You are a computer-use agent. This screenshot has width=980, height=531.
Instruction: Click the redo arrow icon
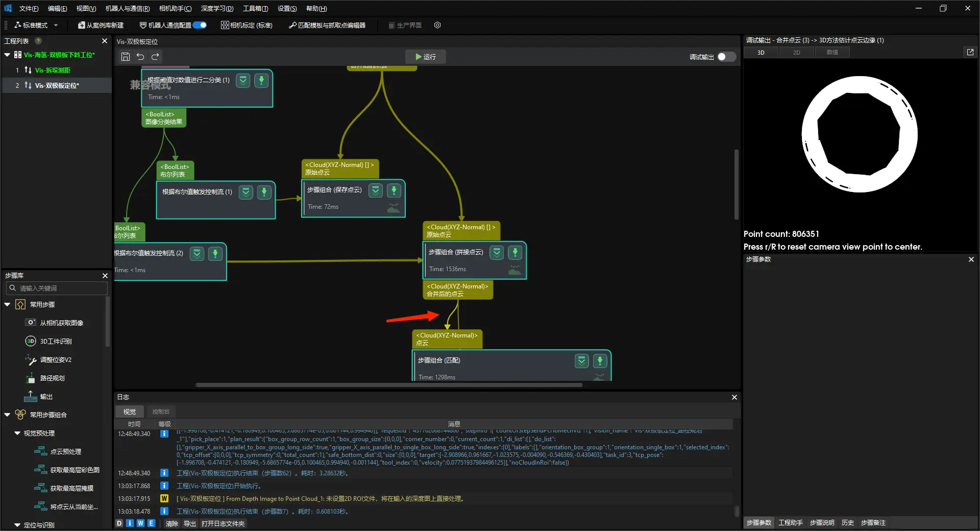pyautogui.click(x=155, y=57)
